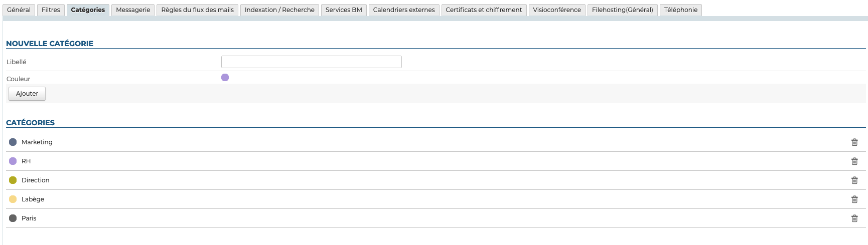Go to the Messagerie tab
The image size is (868, 245).
click(x=133, y=10)
